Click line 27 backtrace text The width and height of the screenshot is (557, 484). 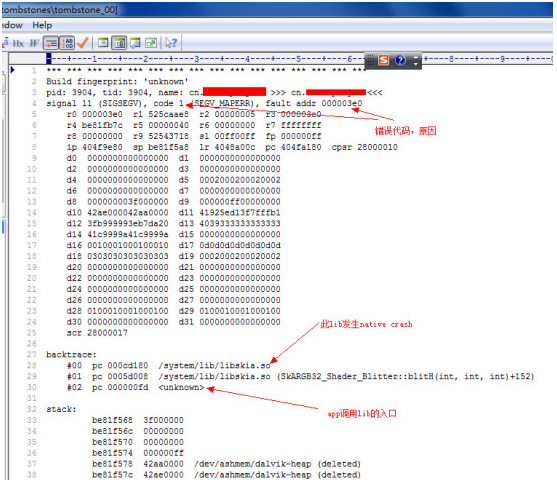pyautogui.click(x=71, y=355)
